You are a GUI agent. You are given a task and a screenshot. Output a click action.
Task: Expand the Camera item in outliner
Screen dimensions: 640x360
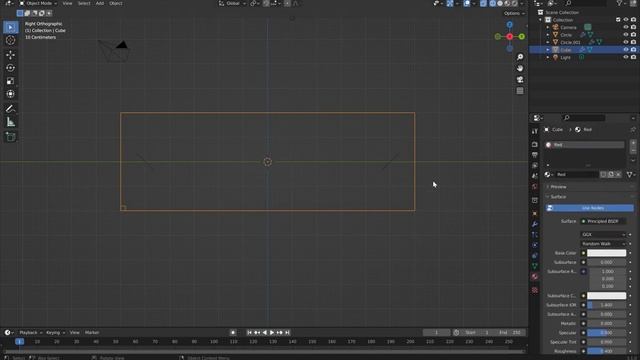548,27
